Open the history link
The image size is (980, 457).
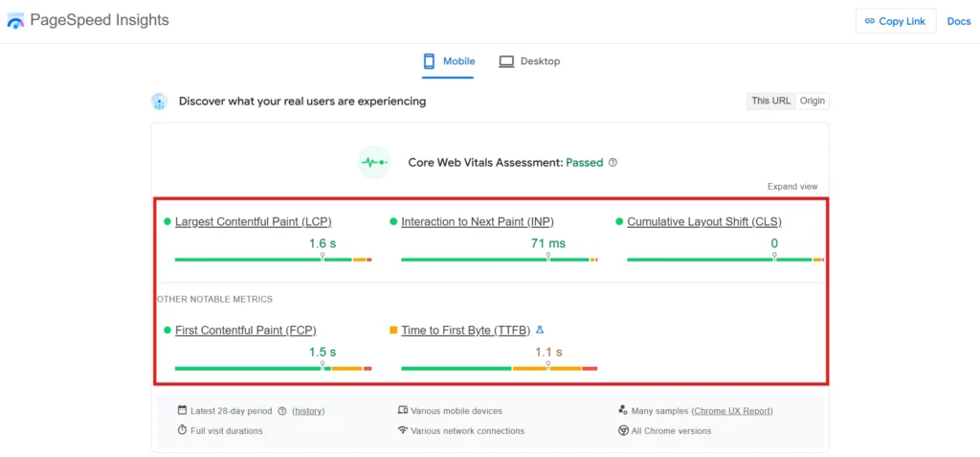[308, 411]
